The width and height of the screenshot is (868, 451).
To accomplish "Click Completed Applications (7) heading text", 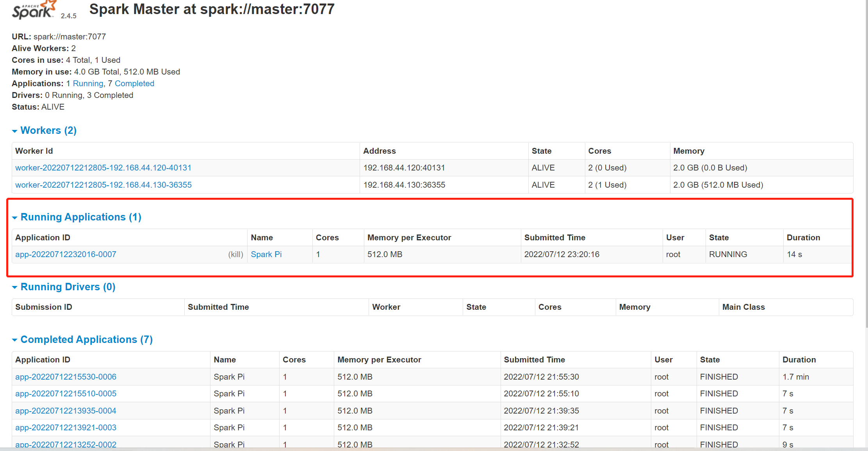I will coord(86,339).
